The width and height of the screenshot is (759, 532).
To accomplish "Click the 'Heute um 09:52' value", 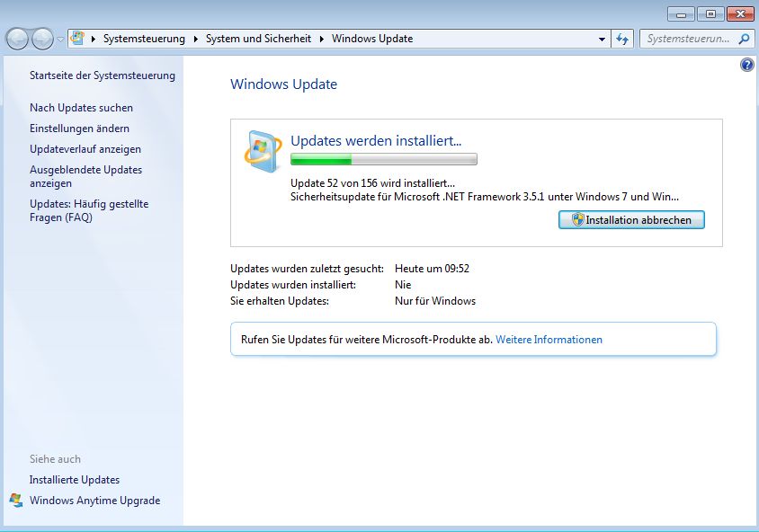I will tap(433, 269).
